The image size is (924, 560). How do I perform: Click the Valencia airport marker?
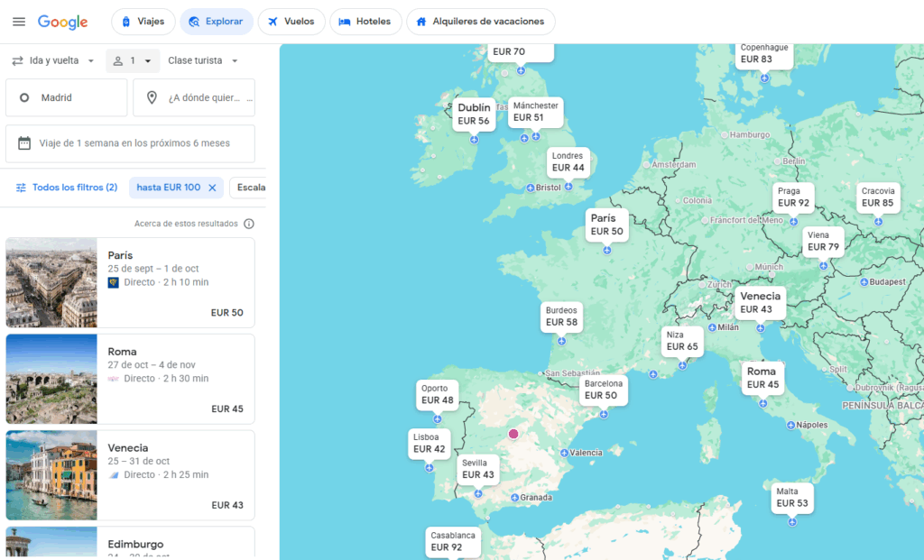tap(565, 453)
